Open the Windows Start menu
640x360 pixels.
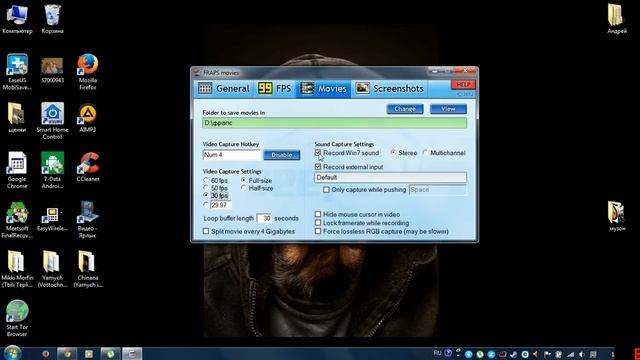point(12,353)
